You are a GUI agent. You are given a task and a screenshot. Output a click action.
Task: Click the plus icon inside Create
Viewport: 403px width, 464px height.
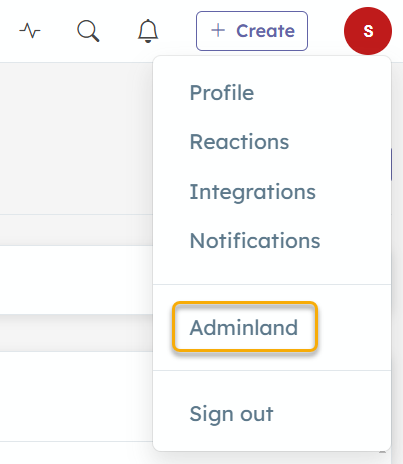[x=218, y=31]
